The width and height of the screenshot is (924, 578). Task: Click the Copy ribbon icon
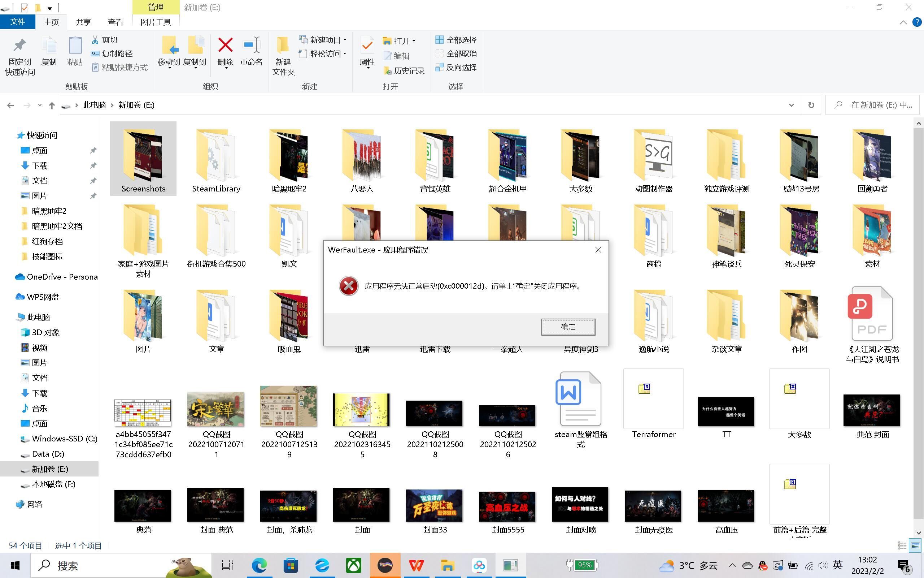[49, 46]
